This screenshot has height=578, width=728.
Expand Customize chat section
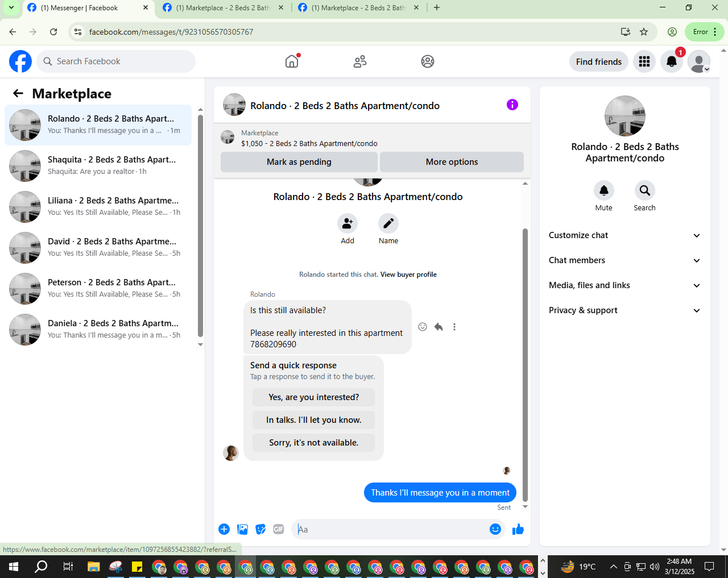point(625,235)
